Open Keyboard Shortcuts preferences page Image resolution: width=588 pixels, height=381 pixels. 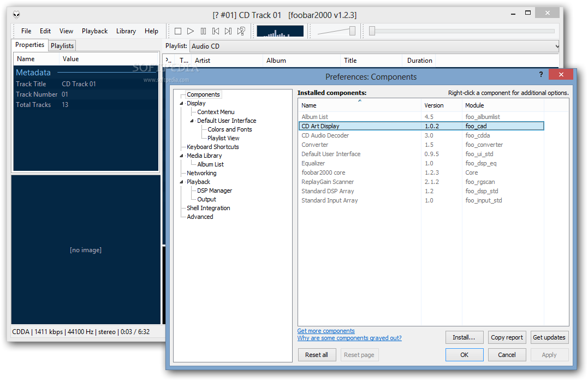pyautogui.click(x=212, y=147)
